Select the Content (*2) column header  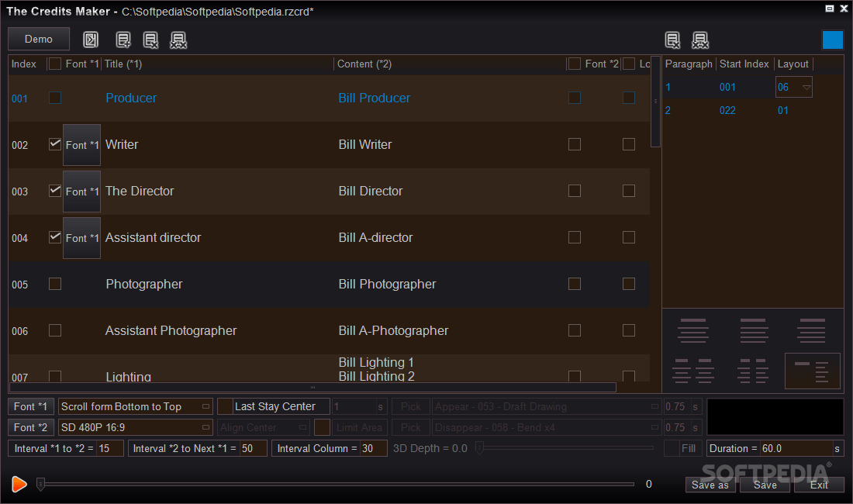point(364,64)
